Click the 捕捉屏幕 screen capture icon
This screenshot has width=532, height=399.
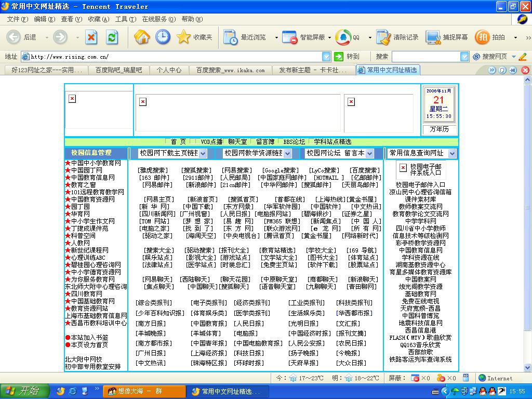433,37
